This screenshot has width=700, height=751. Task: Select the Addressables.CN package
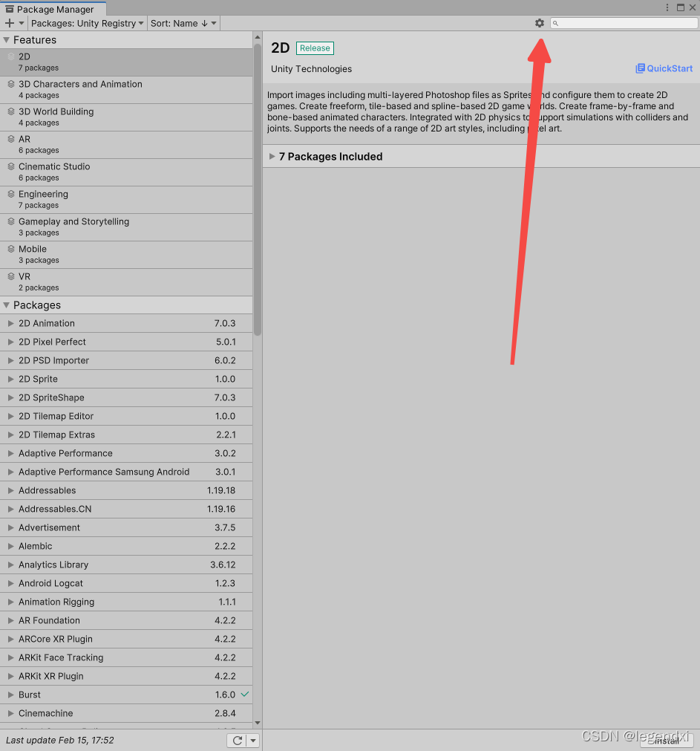[x=126, y=509]
